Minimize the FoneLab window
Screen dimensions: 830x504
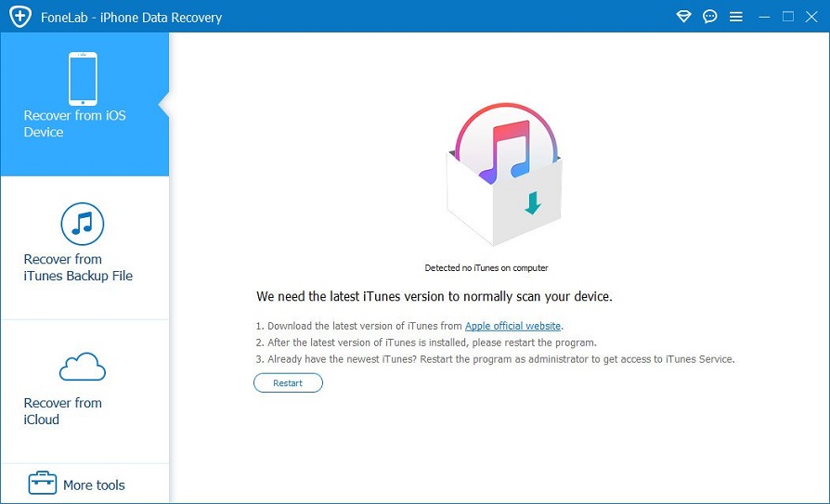click(x=764, y=17)
